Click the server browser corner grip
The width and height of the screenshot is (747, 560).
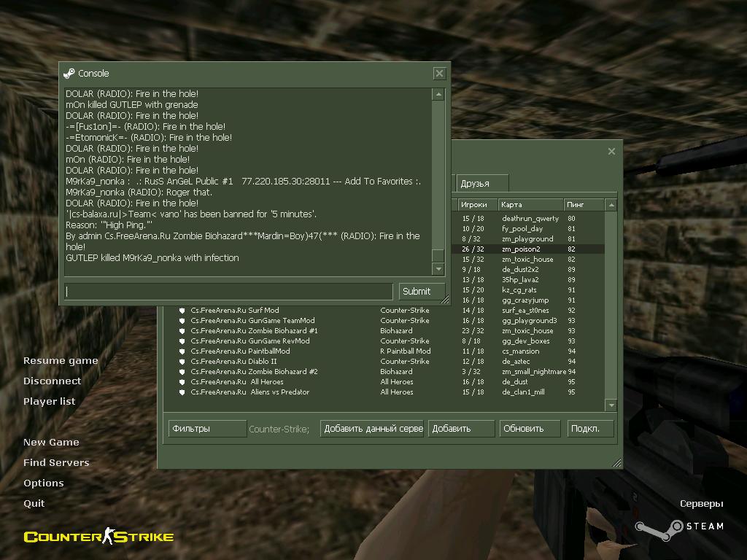tap(616, 462)
